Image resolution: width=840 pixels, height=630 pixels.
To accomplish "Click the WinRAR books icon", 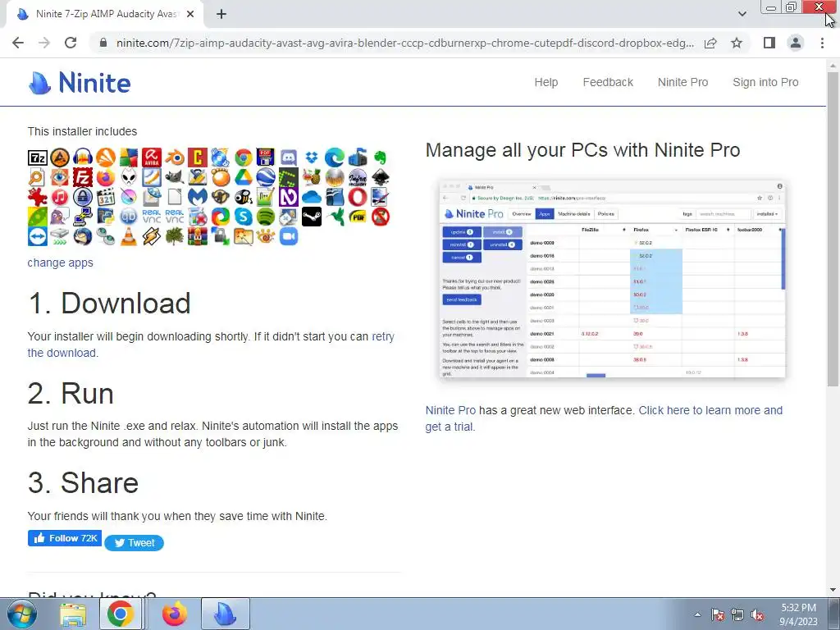I will tap(198, 236).
